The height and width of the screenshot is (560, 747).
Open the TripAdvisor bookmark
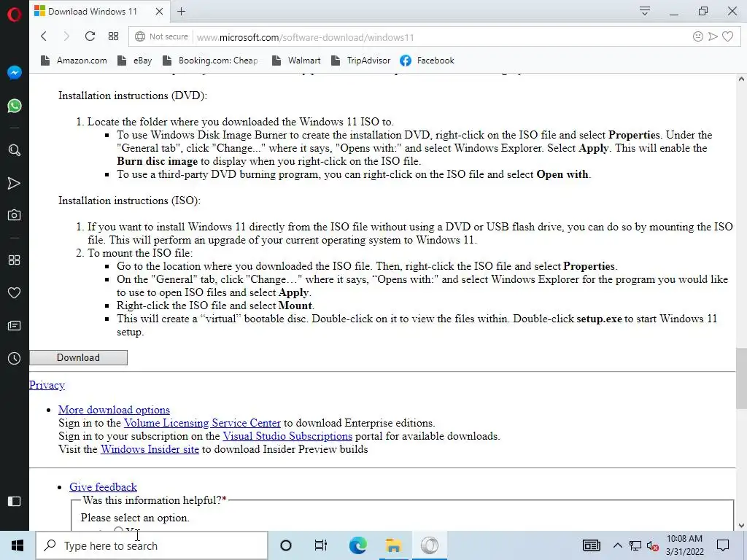pyautogui.click(x=360, y=61)
